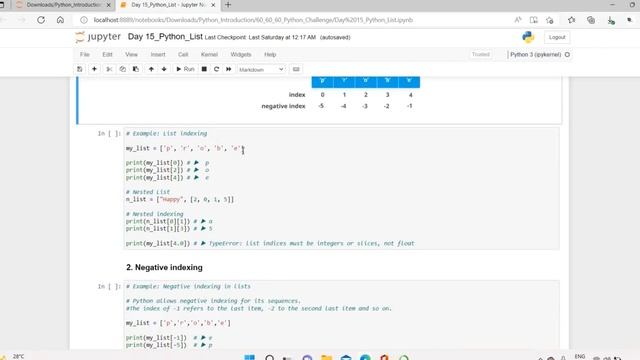Switch to Downloads/Python_Introduction browser tab

[63, 5]
